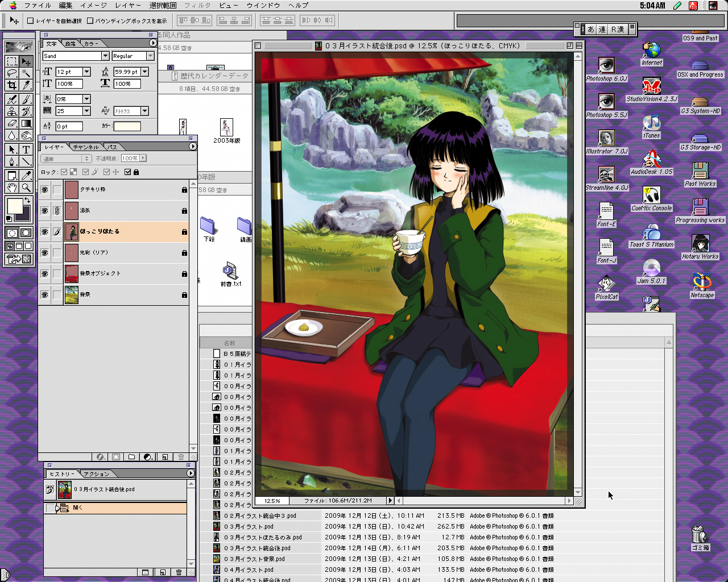The image size is (728, 582).
Task: Hide the 背景オブジェクト layer via its eye icon
Action: [x=45, y=274]
